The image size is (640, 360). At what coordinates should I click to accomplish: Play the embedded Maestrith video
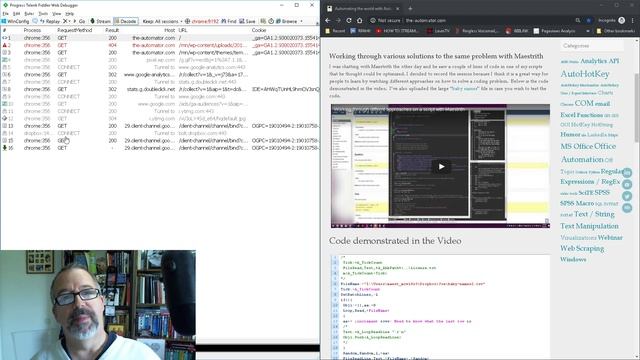click(441, 167)
